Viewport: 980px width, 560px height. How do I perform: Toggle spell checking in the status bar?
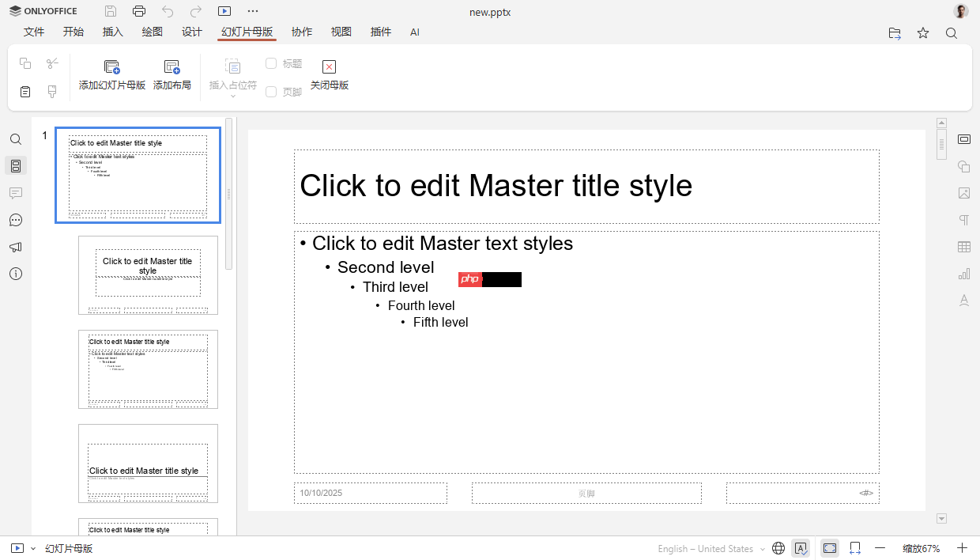801,547
